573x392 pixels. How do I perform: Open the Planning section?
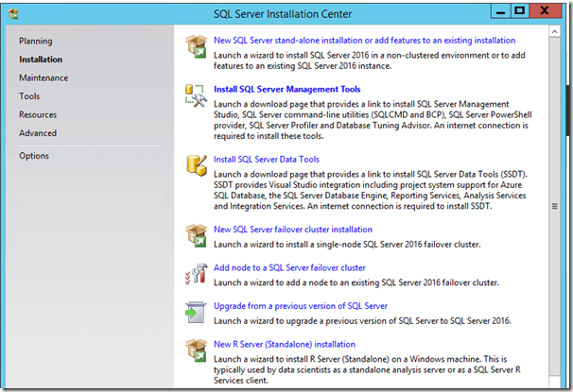pos(36,42)
